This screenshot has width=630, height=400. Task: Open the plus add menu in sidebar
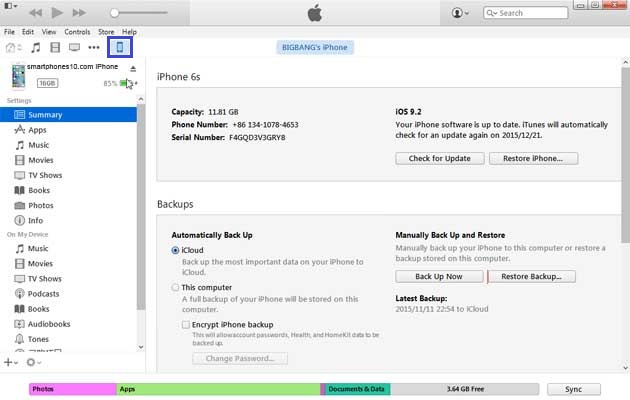tap(10, 362)
